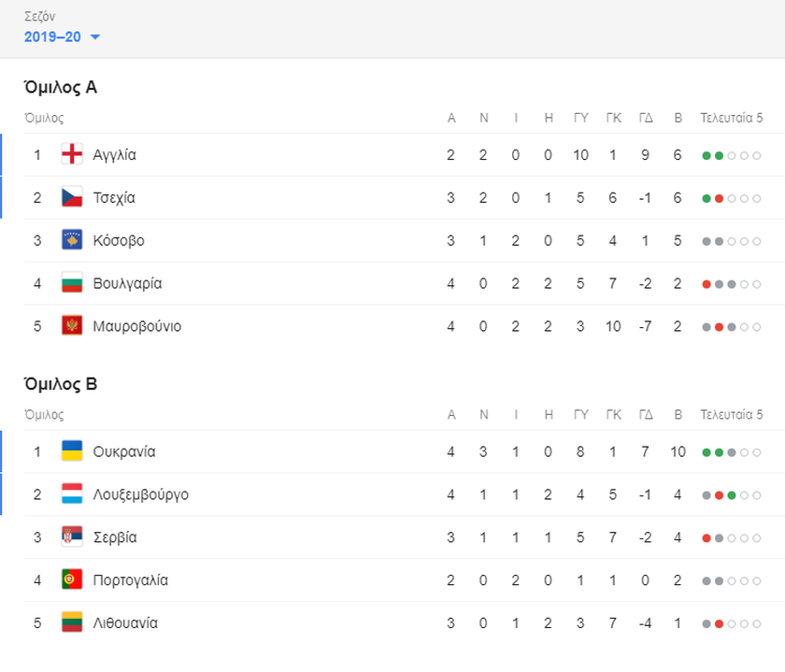Open the 2019–20 season dropdown
Image resolution: width=785 pixels, height=672 pixels.
click(x=62, y=37)
